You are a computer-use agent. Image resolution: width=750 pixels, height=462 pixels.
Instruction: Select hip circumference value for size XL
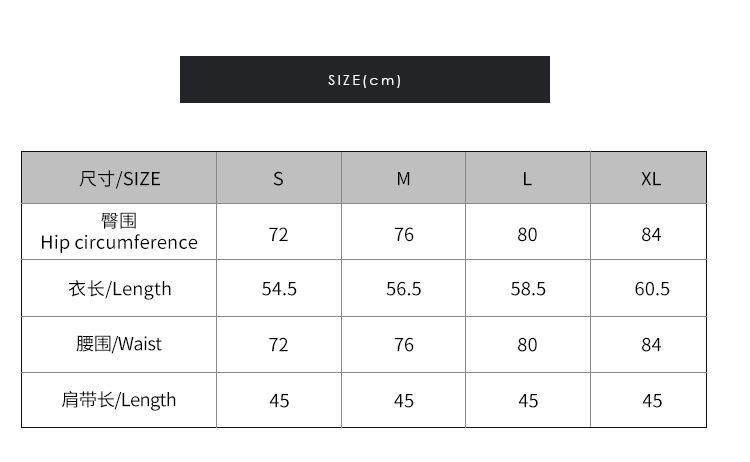651,234
